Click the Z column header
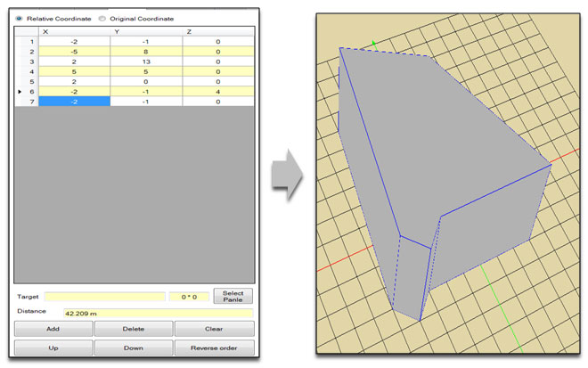This screenshot has height=368, width=588. [218, 31]
